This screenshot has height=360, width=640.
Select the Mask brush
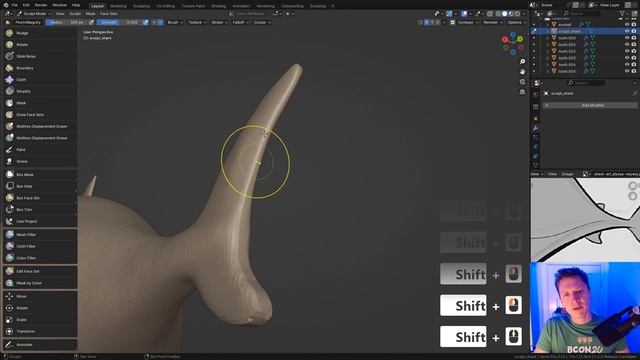[x=40, y=103]
